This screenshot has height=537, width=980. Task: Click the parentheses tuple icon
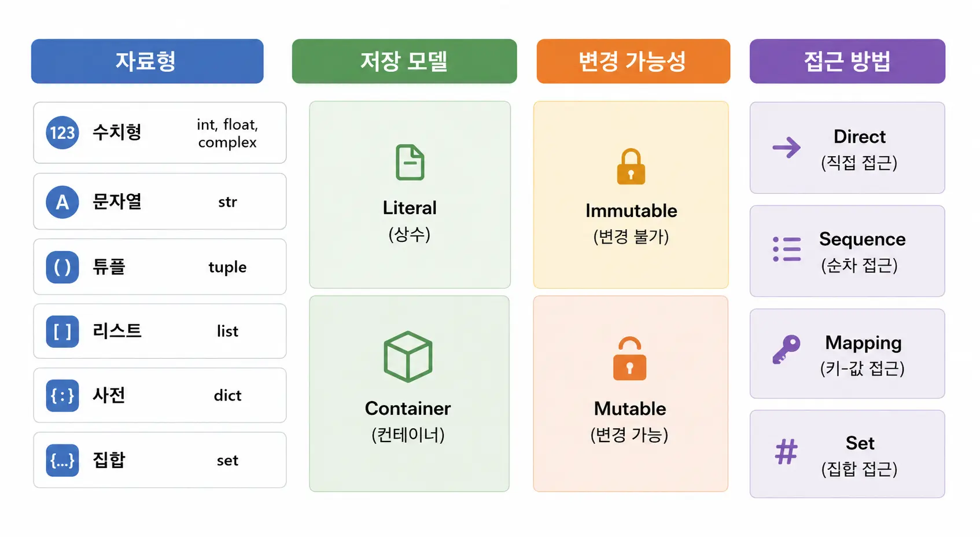[x=62, y=267]
